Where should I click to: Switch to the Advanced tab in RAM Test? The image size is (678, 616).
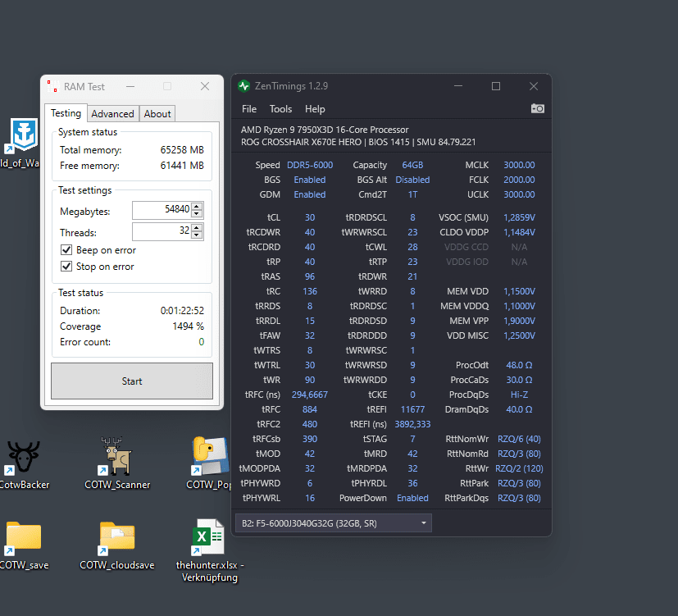(x=112, y=114)
